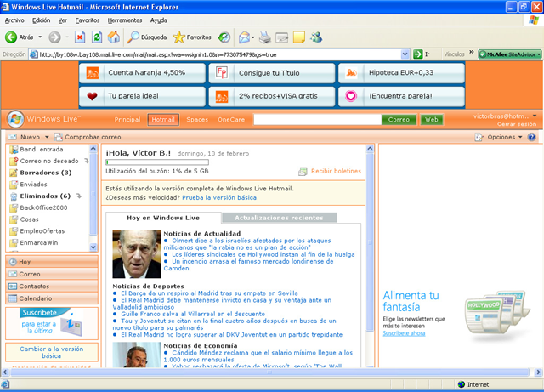Click Cerrar sesión link
The height and width of the screenshot is (392, 544).
click(x=517, y=124)
